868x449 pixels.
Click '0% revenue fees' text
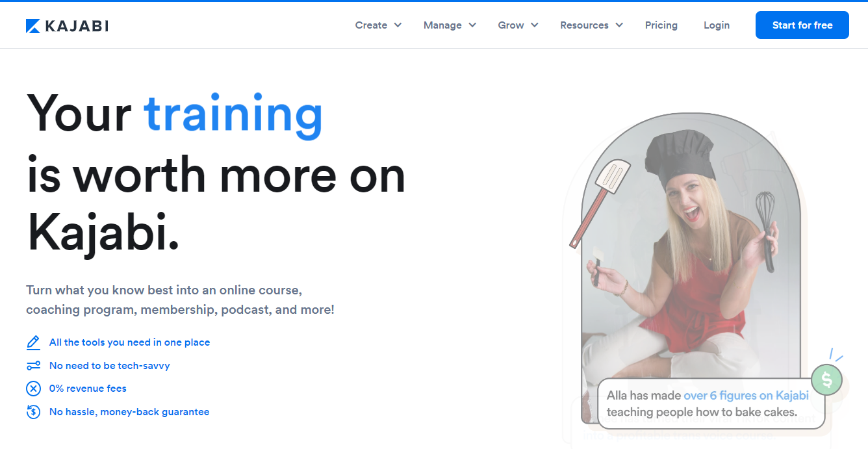pyautogui.click(x=88, y=389)
